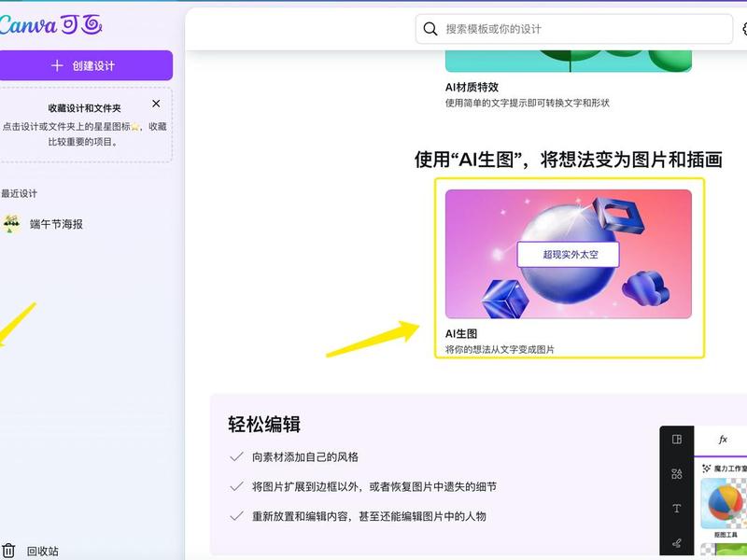
Task: Click 使用简单的文字提示即可转换文字和形状 description
Action: [x=528, y=103]
